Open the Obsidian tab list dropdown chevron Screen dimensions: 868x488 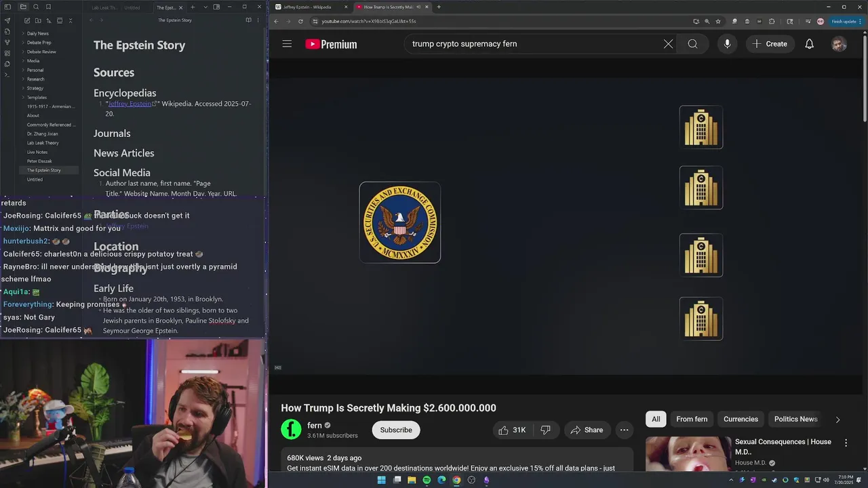pyautogui.click(x=205, y=7)
